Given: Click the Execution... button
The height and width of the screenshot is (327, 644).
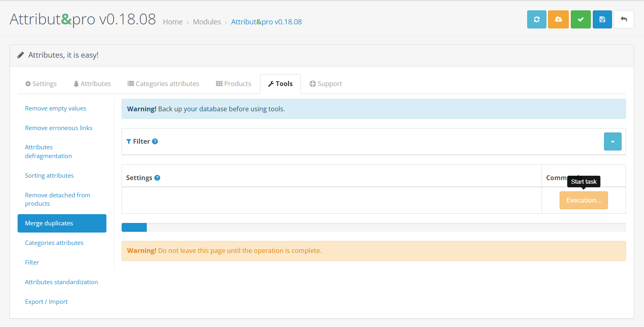Looking at the screenshot, I should pyautogui.click(x=584, y=200).
